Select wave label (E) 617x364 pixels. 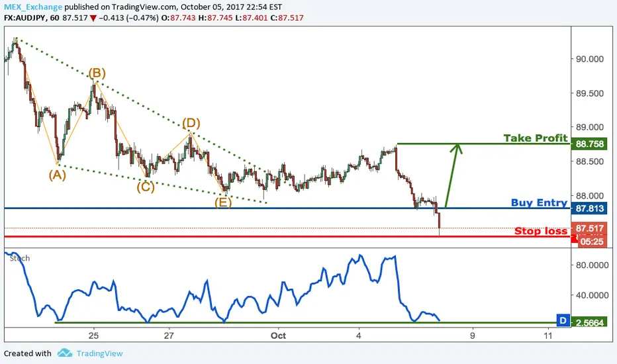point(223,203)
